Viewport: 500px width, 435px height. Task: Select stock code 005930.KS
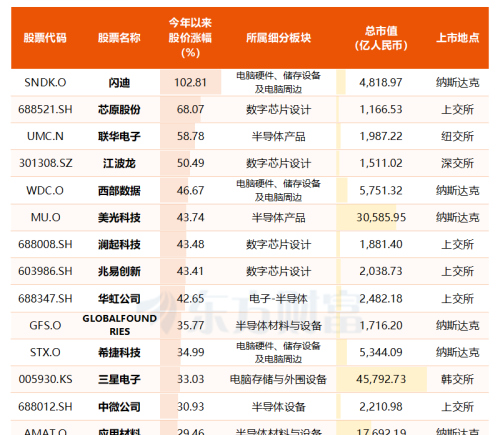tap(45, 379)
